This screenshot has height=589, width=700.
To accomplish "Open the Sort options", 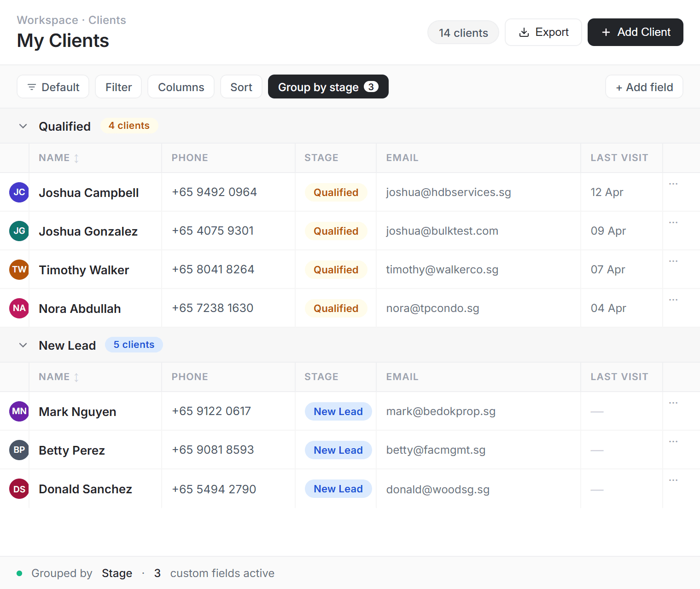I will tap(241, 87).
